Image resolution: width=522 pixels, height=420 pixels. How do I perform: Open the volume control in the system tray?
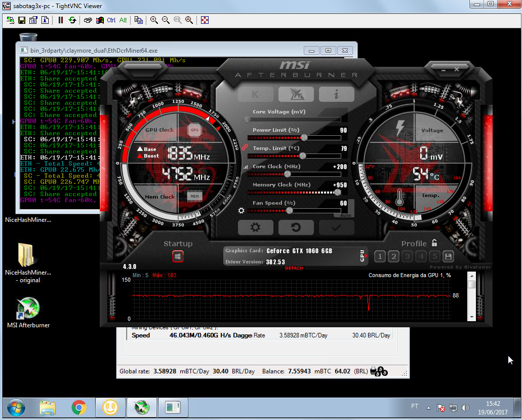click(x=465, y=408)
